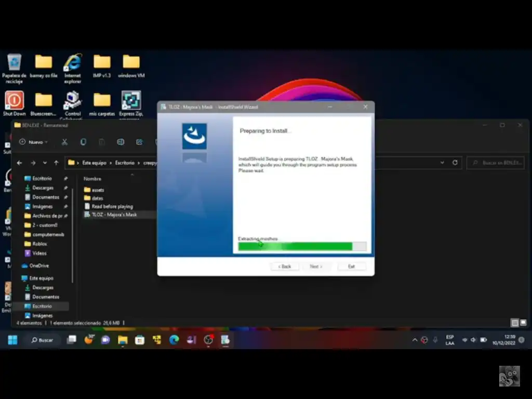Screen dimensions: 532x399
Task: Switch to large icons view in Explorer
Action: pyautogui.click(x=523, y=322)
